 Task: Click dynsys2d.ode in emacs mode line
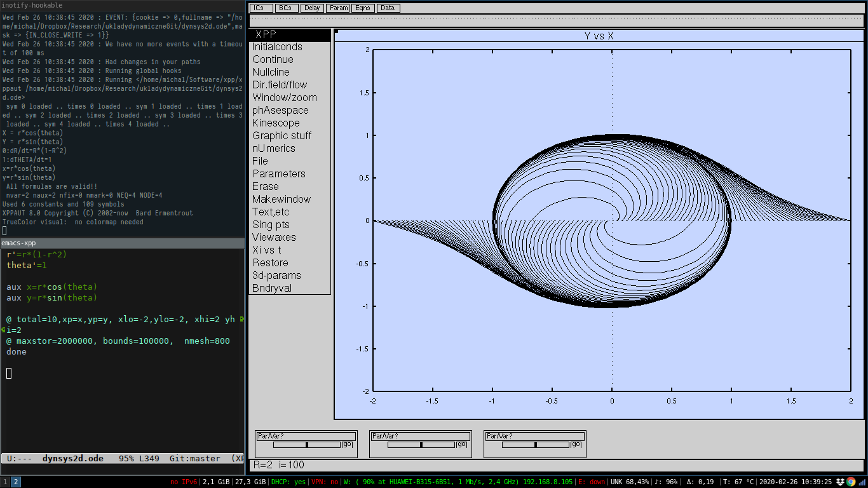tap(73, 458)
